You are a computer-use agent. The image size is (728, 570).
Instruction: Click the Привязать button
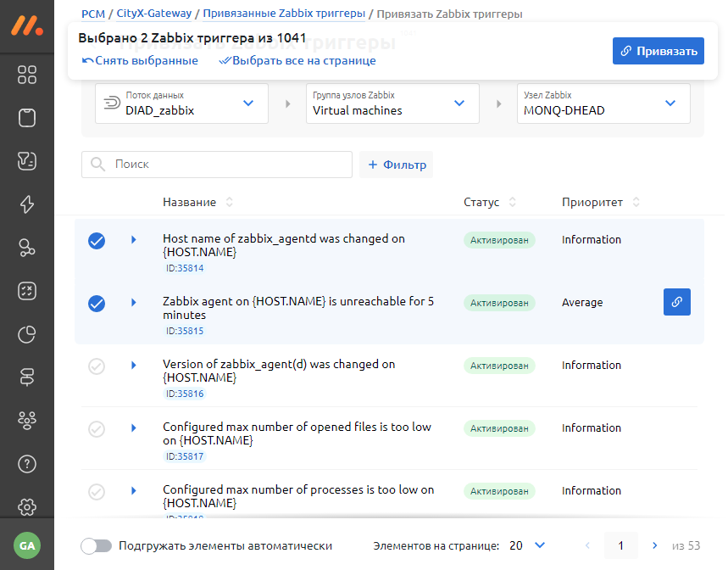658,51
